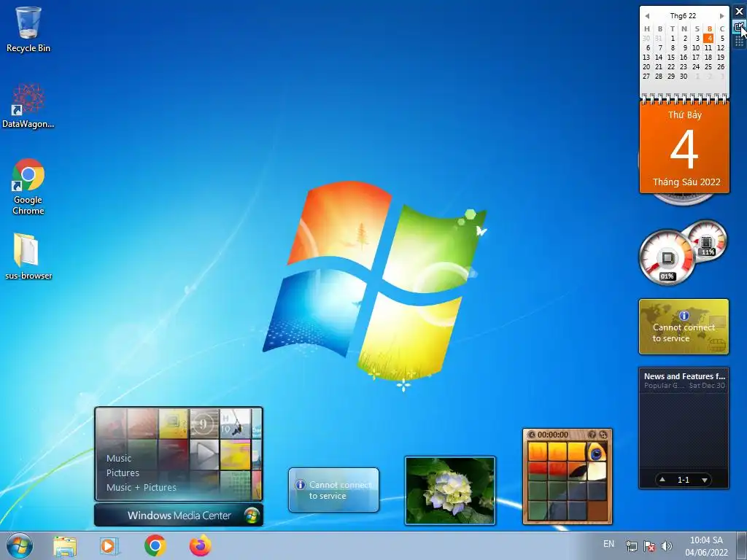
Task: Click the blue weather gadget showing Cannot connect
Action: (333, 490)
